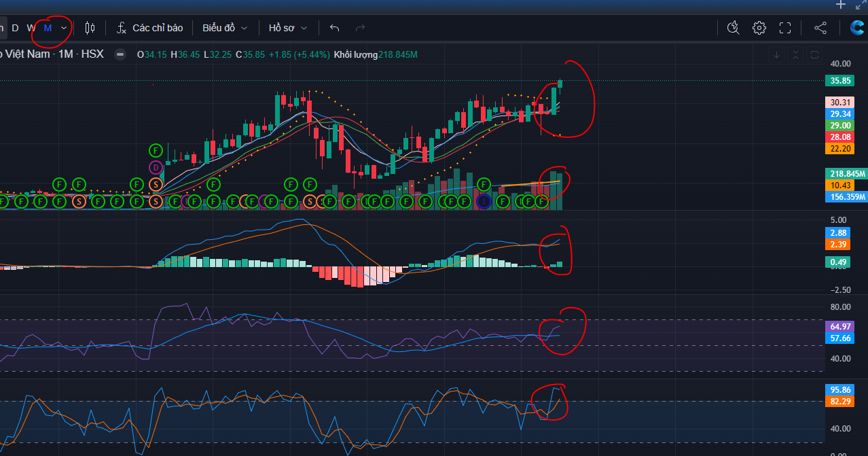This screenshot has height=456, width=868.
Task: Click the green F marker above the purple D
Action: [156, 150]
